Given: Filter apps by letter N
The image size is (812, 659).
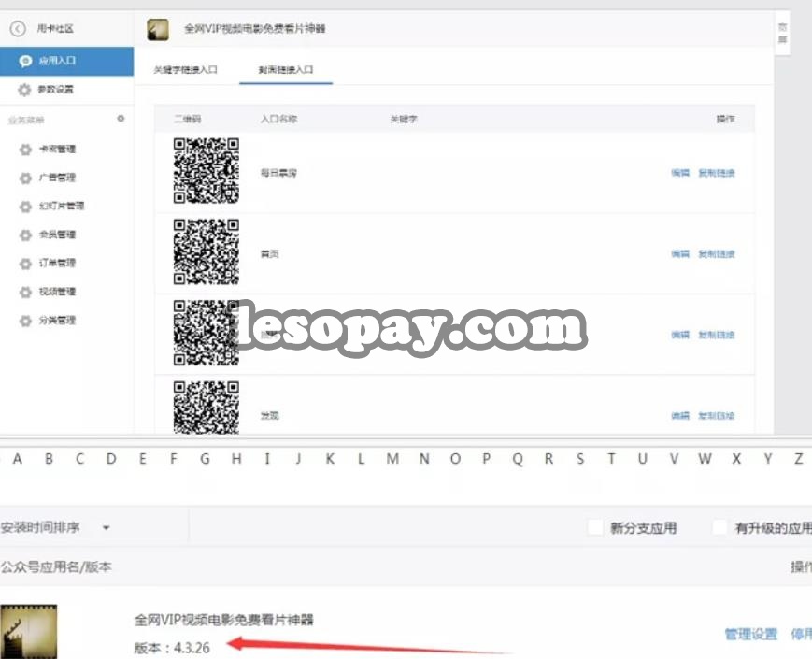Looking at the screenshot, I should pyautogui.click(x=424, y=459).
